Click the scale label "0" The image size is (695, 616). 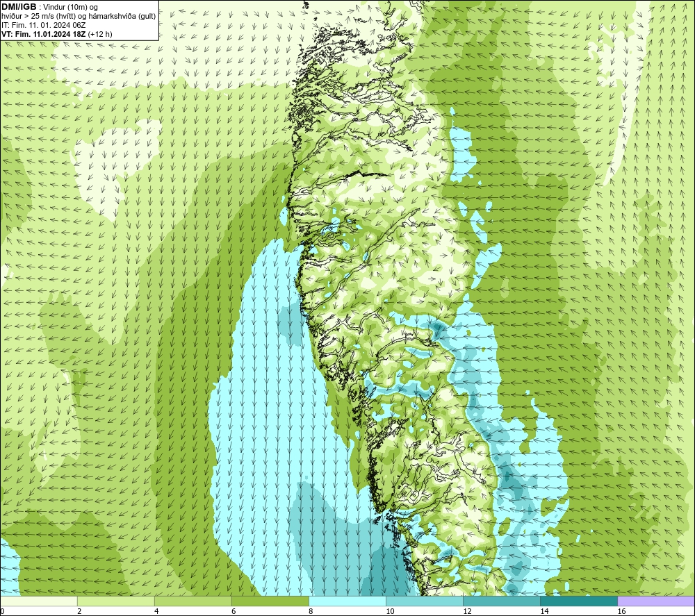pos(2,611)
